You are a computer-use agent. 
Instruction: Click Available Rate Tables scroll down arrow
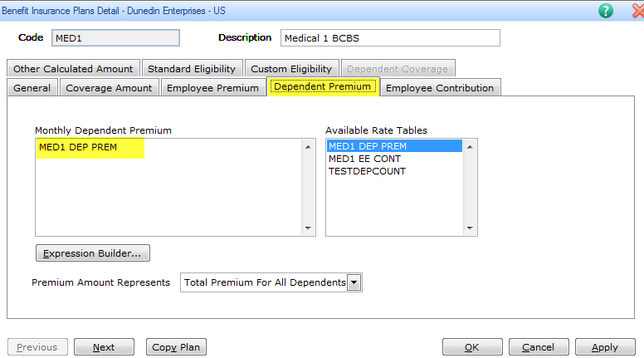[470, 228]
